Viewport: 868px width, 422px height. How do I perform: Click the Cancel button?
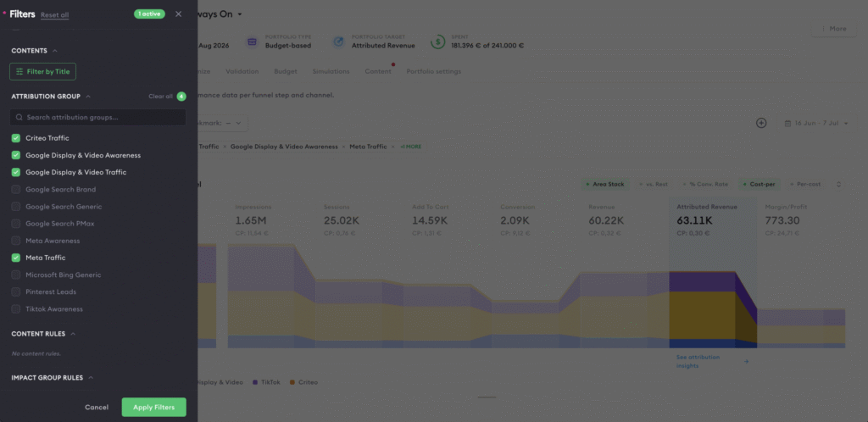[x=97, y=407]
